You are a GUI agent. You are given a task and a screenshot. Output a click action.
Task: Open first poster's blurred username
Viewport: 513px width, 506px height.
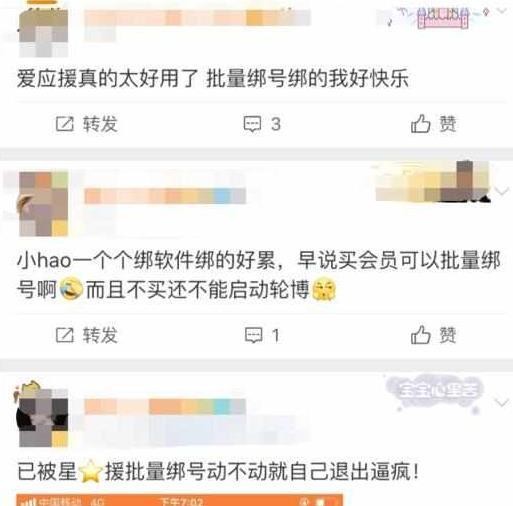tap(197, 18)
